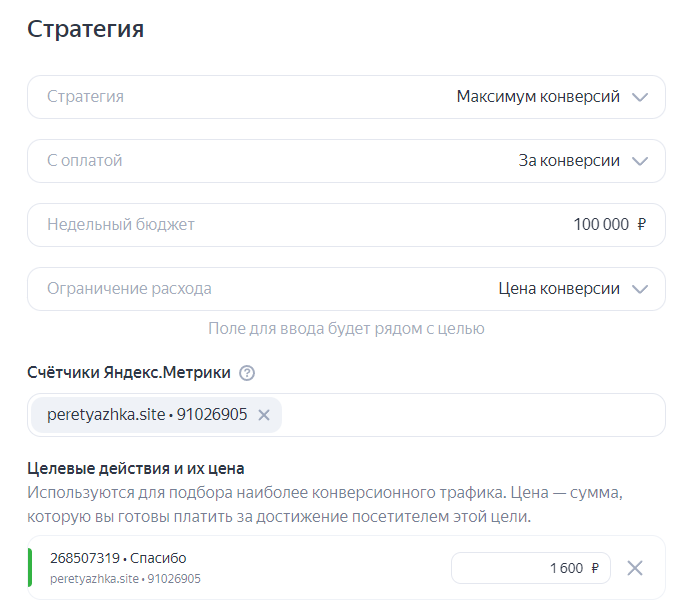The width and height of the screenshot is (693, 603).
Task: Click the peretyazhka.site • 91026905 chip text
Action: [147, 415]
